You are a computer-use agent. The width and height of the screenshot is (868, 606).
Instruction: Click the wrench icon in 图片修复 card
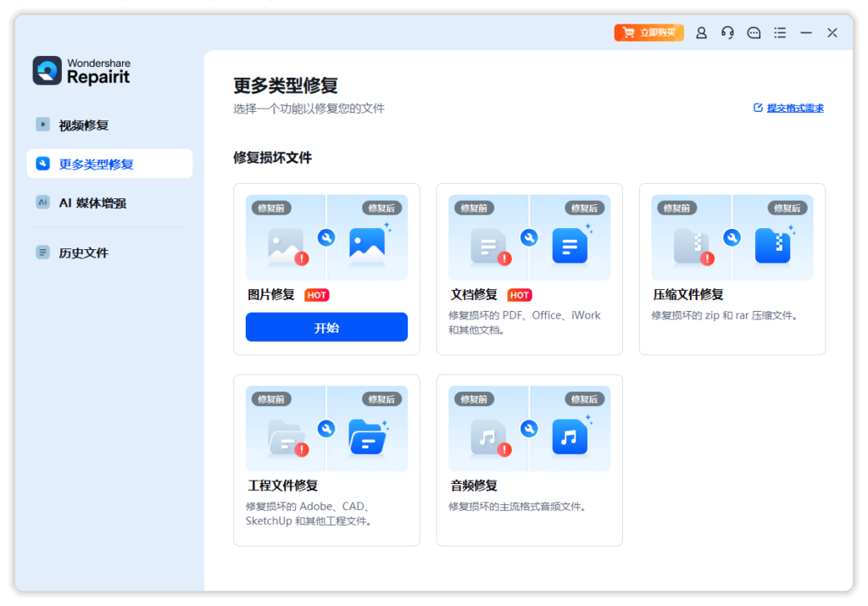[326, 237]
